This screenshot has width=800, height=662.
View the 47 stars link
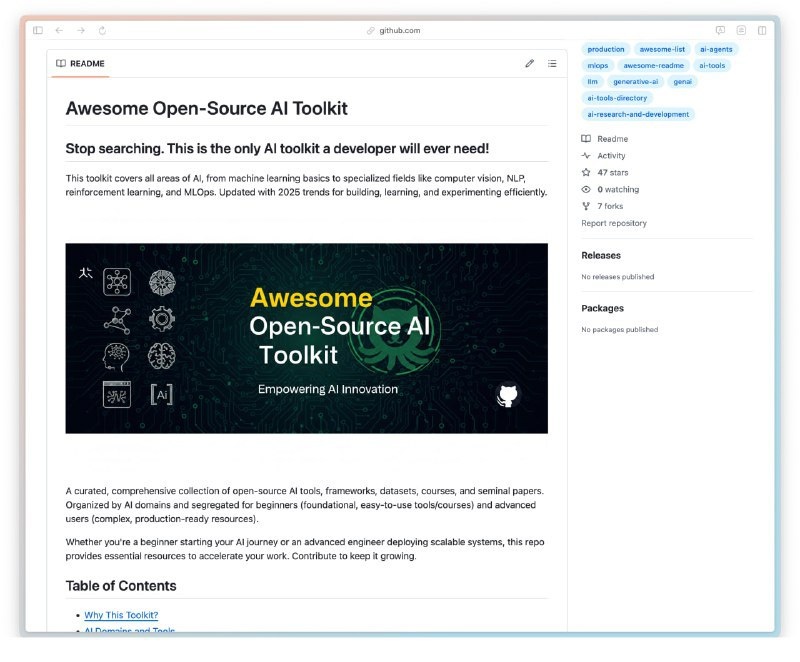tap(613, 172)
